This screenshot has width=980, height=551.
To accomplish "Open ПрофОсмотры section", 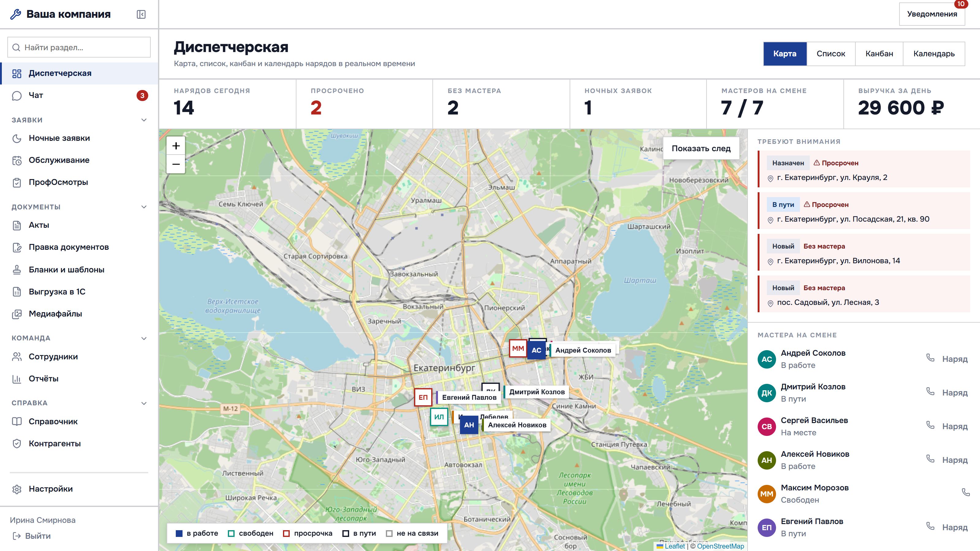I will tap(79, 182).
